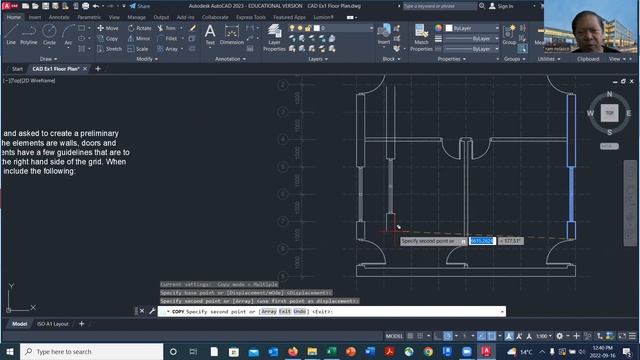Click the search magnifier icon in title bar
Screen dimensions: 640x360
pos(482,6)
